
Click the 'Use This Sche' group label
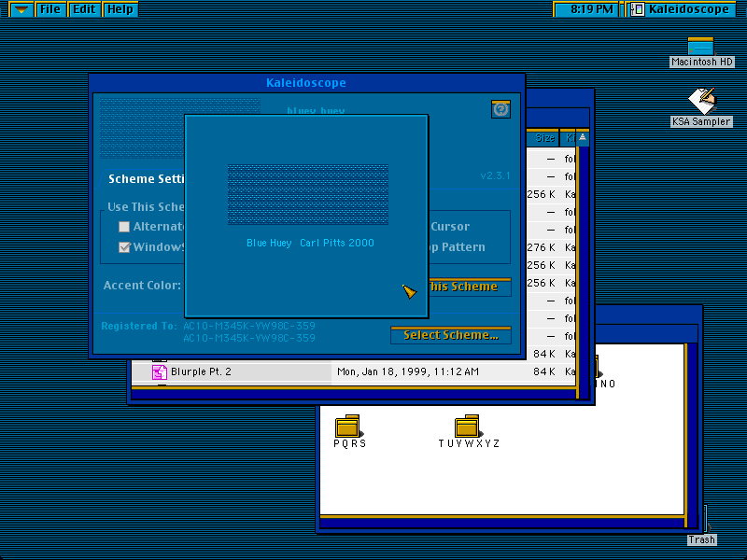click(146, 207)
